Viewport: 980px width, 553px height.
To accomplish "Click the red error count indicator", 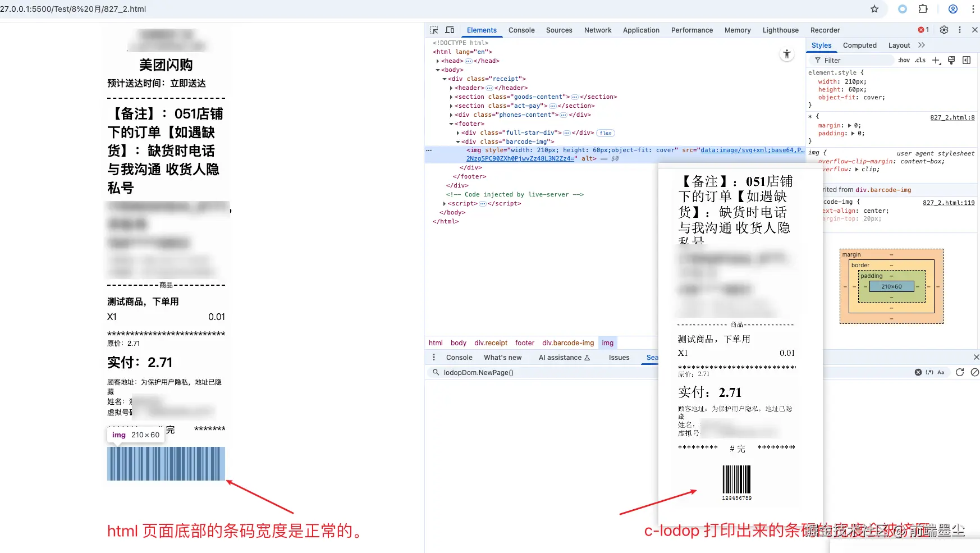I will coord(923,30).
